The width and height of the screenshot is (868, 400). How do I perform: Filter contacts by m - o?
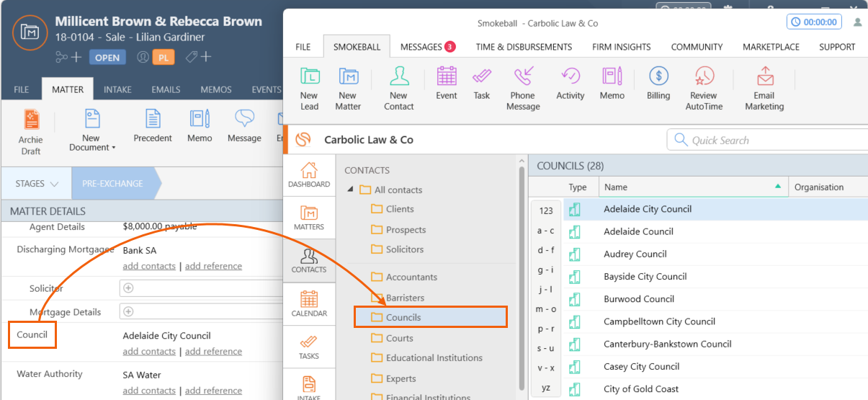tap(546, 309)
